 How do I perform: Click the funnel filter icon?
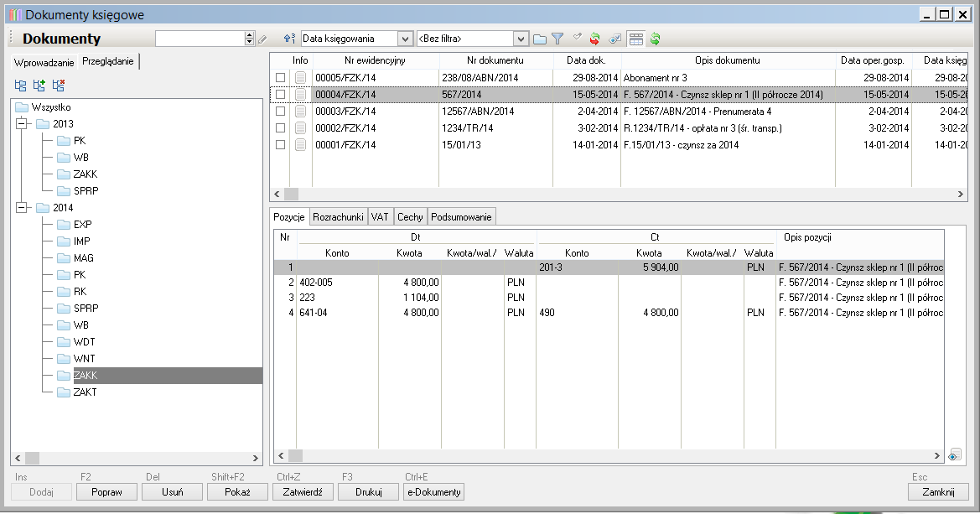click(557, 39)
